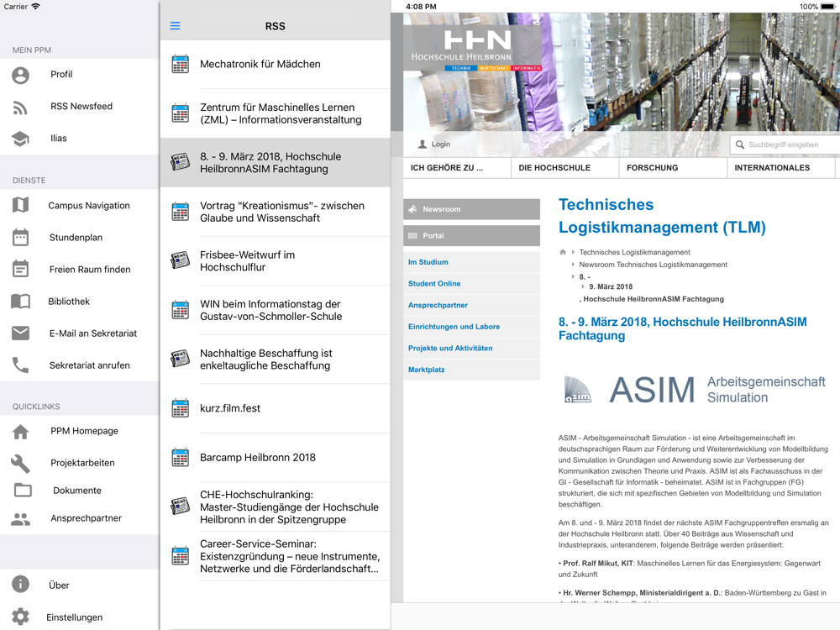Open the Student Online link
The height and width of the screenshot is (630, 840).
(x=434, y=283)
